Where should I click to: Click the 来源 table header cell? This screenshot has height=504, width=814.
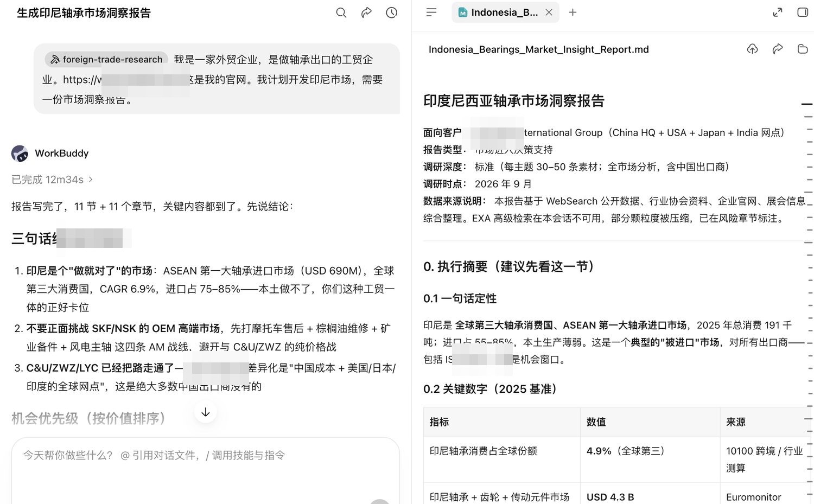point(766,422)
